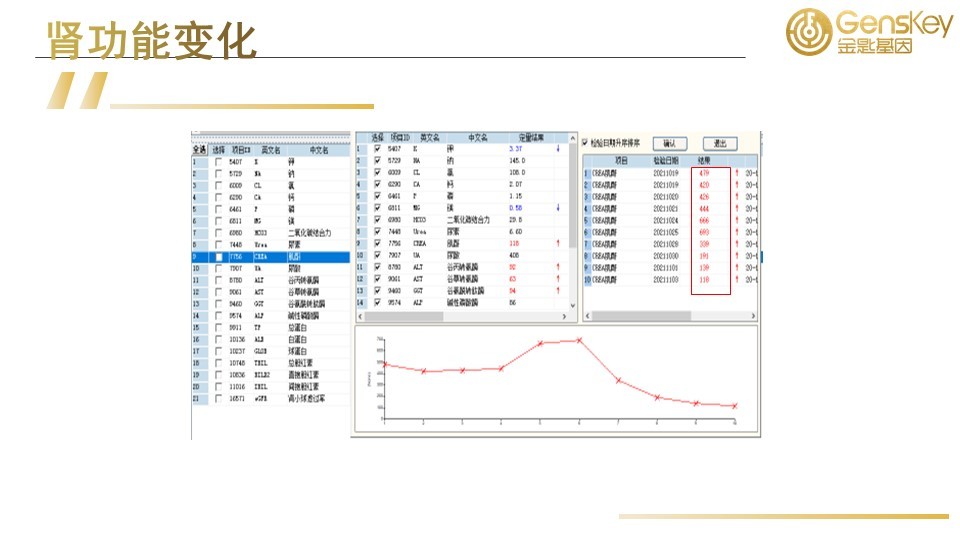Select the 二氧化碳结合力 row in the unchecked list
The width and height of the screenshot is (960, 540).
point(271,233)
